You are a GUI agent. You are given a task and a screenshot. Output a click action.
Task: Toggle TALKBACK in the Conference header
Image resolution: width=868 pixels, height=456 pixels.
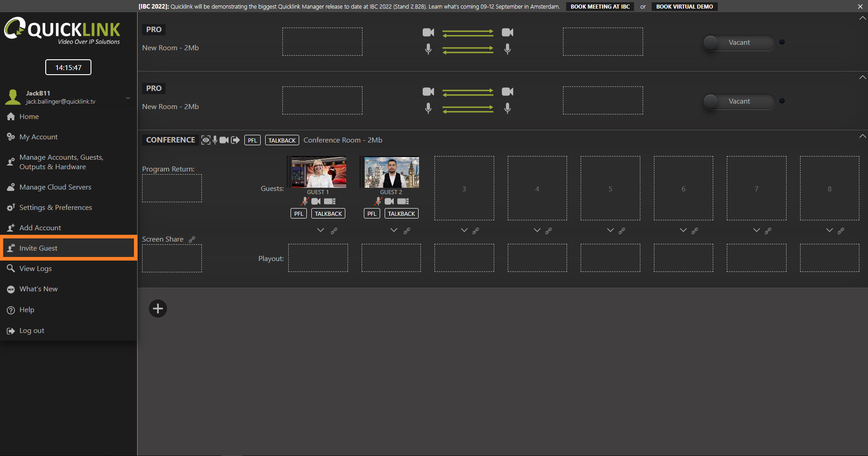click(x=282, y=140)
